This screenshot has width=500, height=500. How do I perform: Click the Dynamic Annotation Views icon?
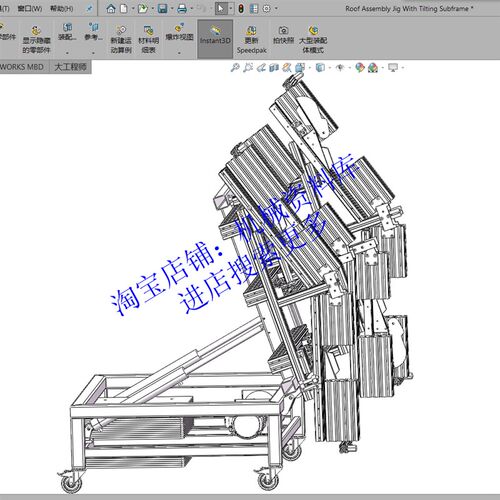click(287, 68)
